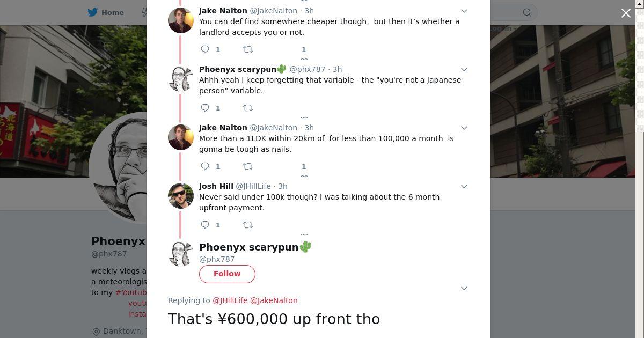
Task: Retweet Jake Nalton's landlord tweet
Action: pyautogui.click(x=248, y=49)
